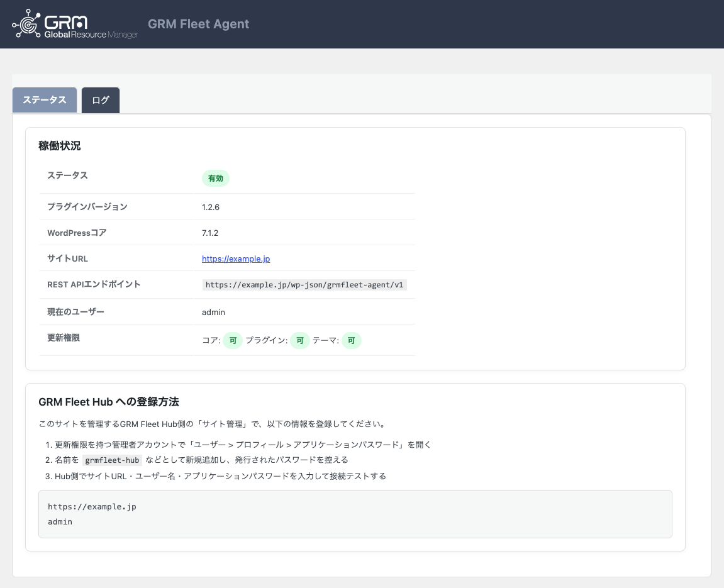Click the プラグイン 可 permission badge
This screenshot has height=588, width=724.
click(x=299, y=341)
